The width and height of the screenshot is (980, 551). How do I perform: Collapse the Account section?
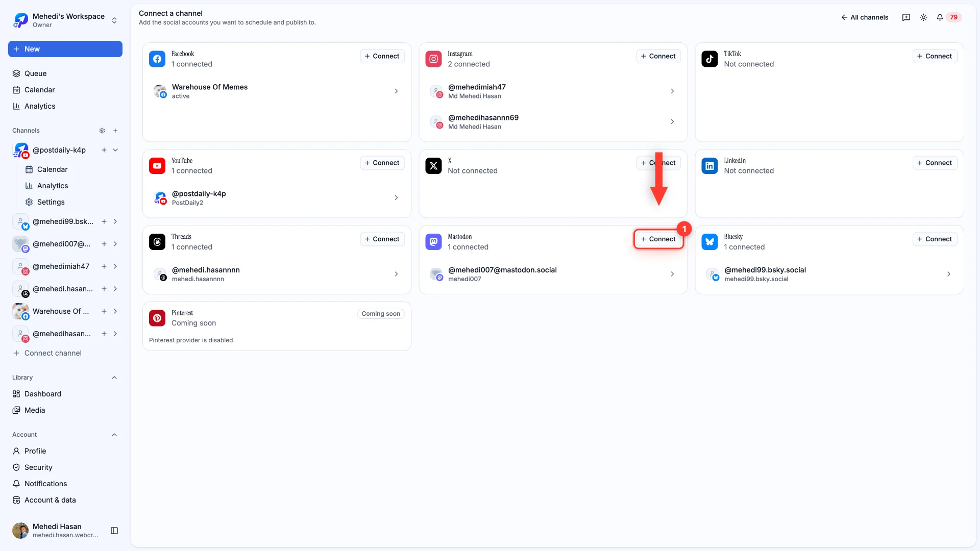point(114,435)
